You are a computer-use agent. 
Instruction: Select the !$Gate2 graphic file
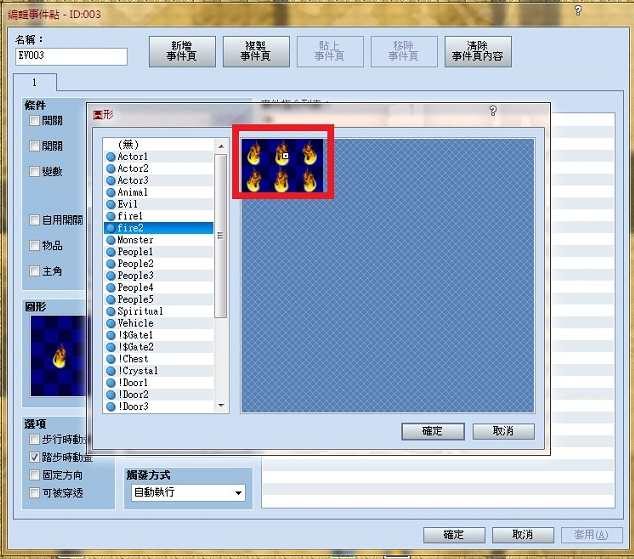click(x=158, y=347)
